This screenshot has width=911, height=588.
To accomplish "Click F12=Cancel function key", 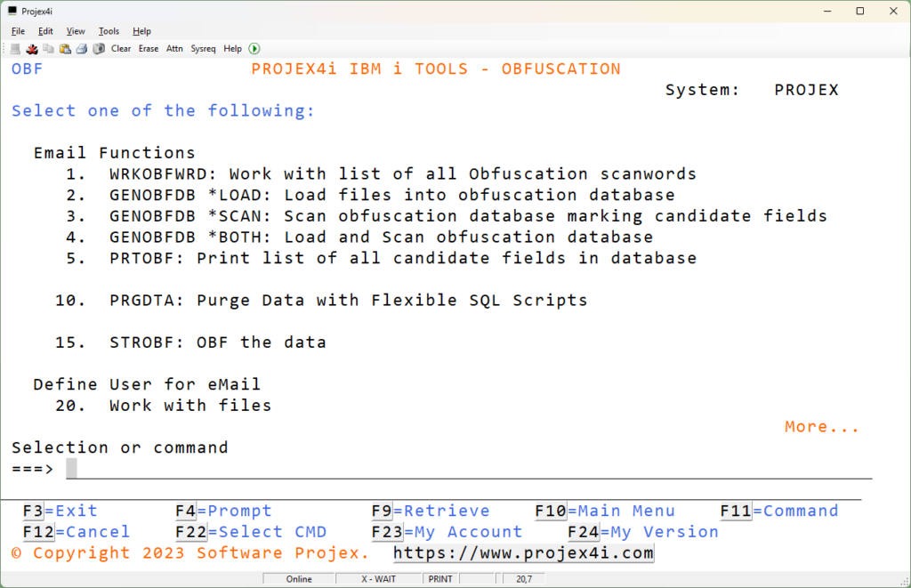I will (x=77, y=532).
